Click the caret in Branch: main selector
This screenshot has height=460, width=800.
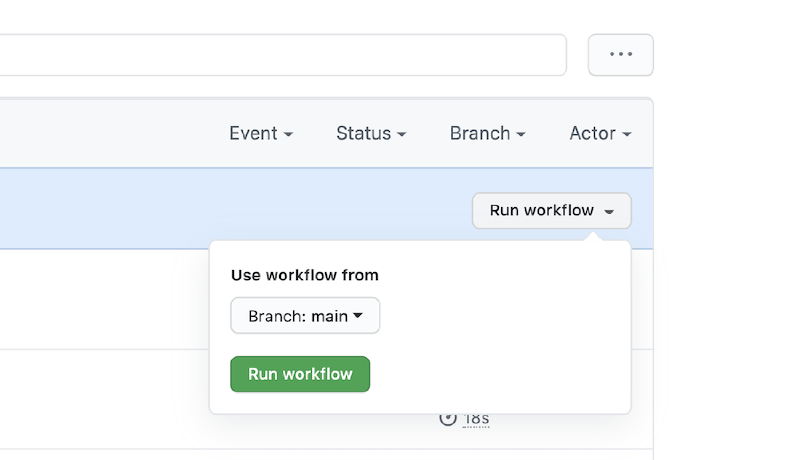coord(358,316)
